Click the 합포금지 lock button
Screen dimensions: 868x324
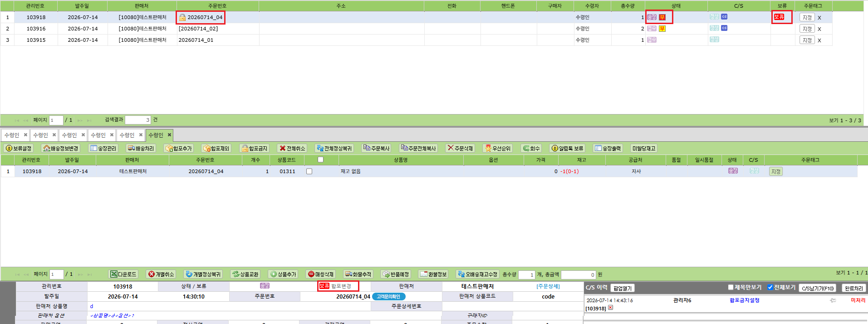pos(255,148)
